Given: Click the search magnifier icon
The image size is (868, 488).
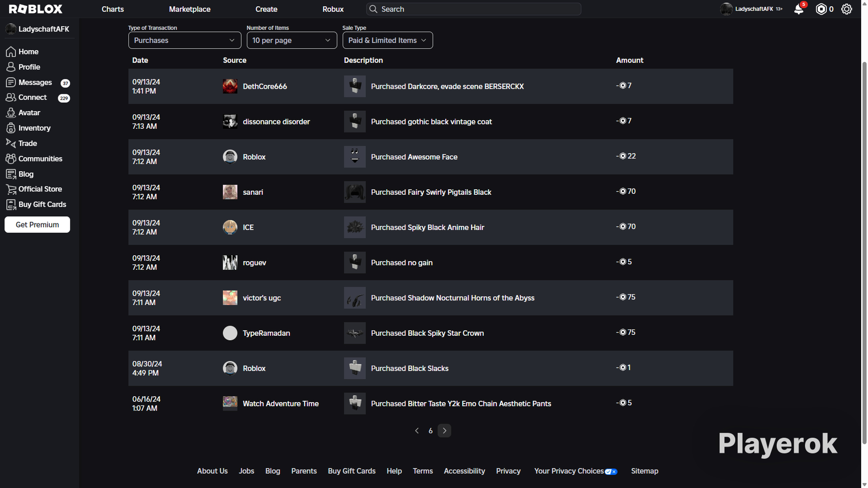Looking at the screenshot, I should point(373,9).
